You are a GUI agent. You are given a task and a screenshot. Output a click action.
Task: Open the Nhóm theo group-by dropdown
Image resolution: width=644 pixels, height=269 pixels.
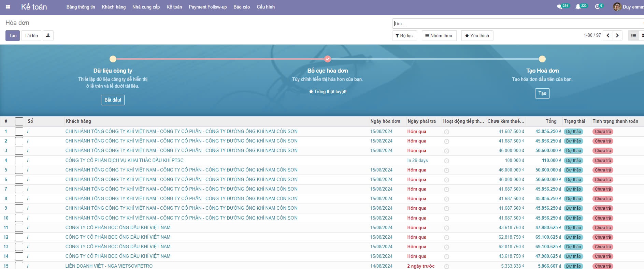[x=439, y=35]
